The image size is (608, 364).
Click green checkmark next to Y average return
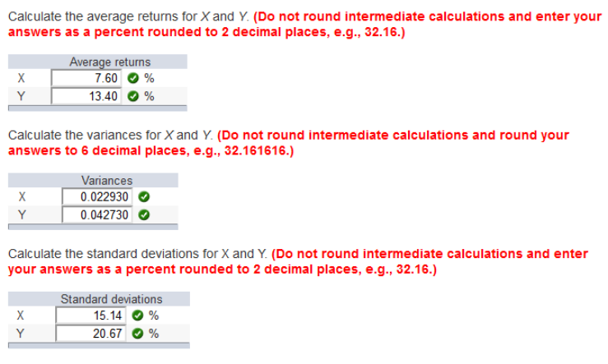pos(133,96)
